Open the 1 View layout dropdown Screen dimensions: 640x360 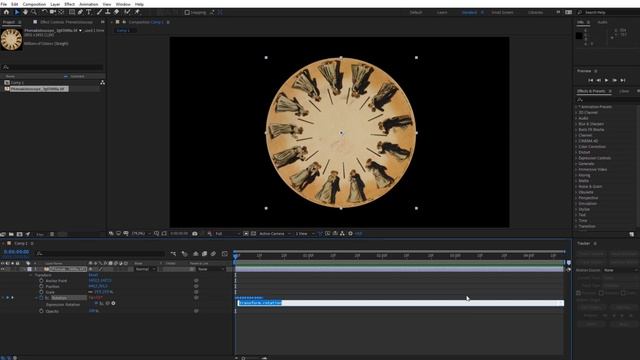(304, 234)
